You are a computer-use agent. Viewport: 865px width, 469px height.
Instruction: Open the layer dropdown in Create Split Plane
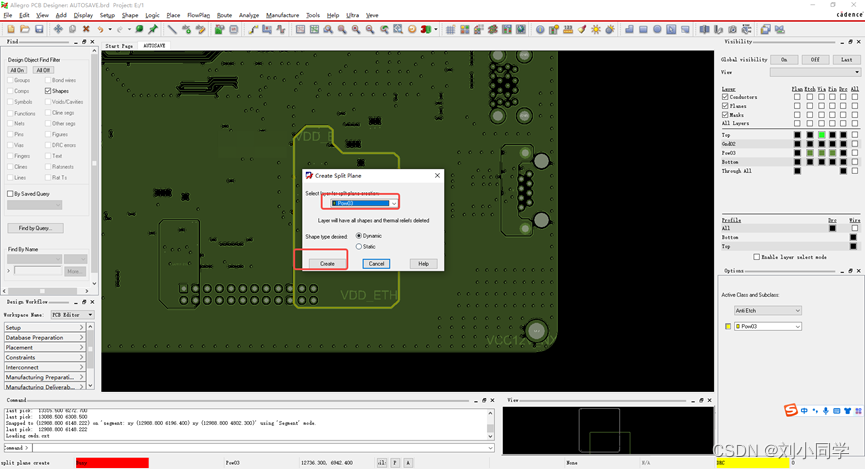pyautogui.click(x=394, y=203)
